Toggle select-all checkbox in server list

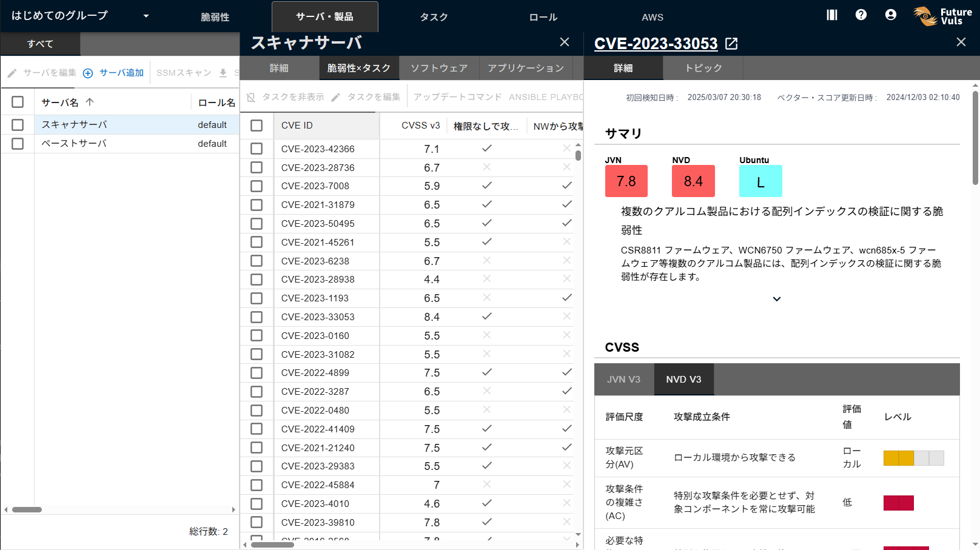tap(18, 102)
